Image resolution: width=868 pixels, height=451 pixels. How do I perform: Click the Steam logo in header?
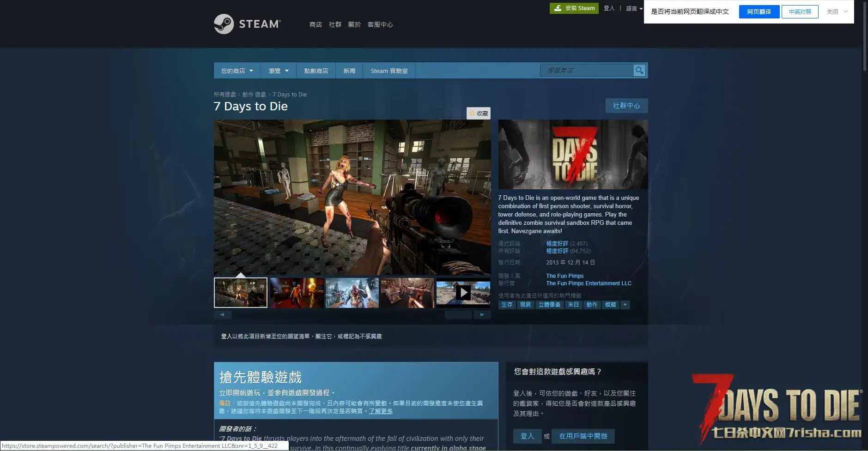pyautogui.click(x=247, y=24)
